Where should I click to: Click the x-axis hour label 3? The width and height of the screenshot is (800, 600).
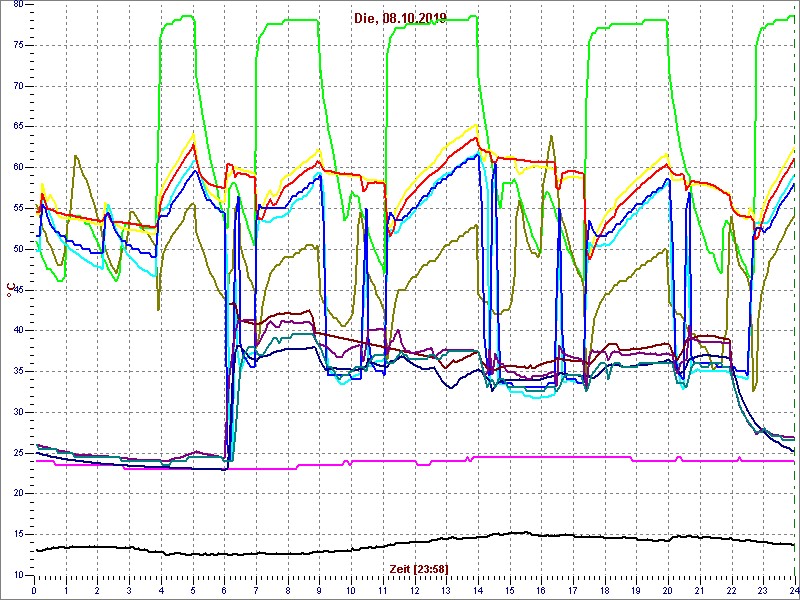tap(130, 590)
